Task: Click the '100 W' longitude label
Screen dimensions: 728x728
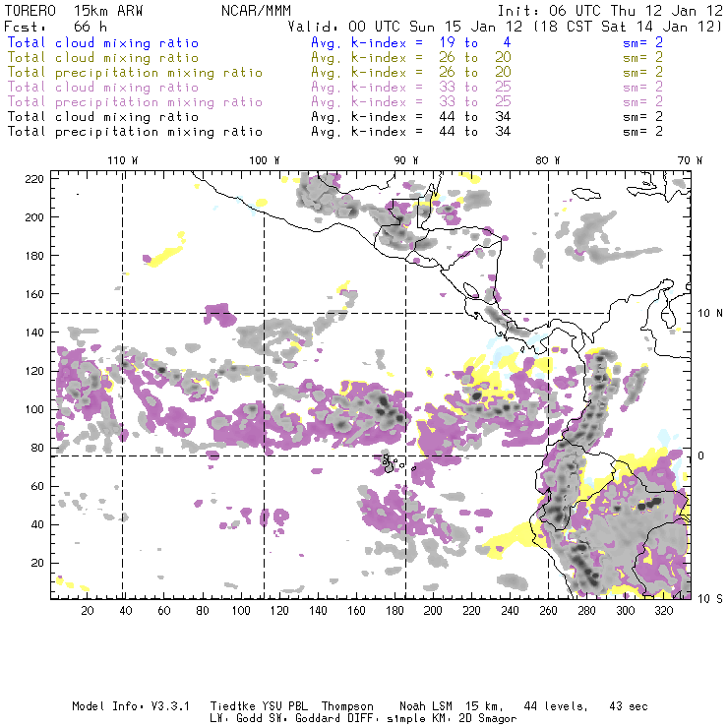Action: (x=265, y=160)
